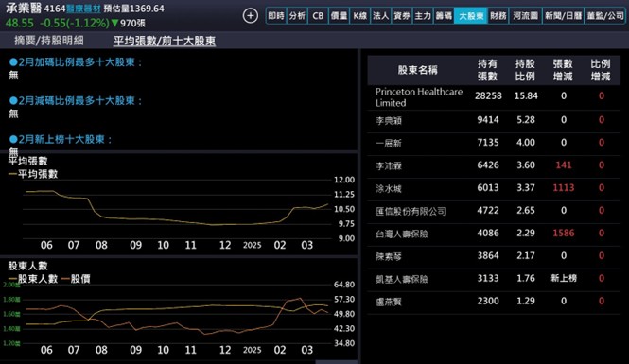Click the 15.84 holding ratio value
Screen dimensions: 629x364
tap(526, 95)
